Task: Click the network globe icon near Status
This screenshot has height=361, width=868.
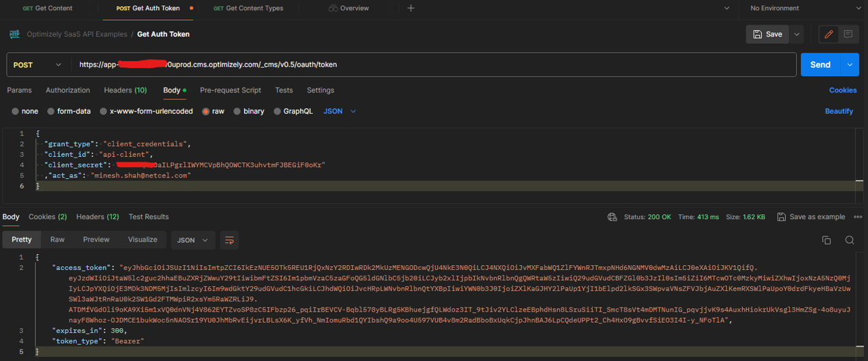Action: click(612, 217)
